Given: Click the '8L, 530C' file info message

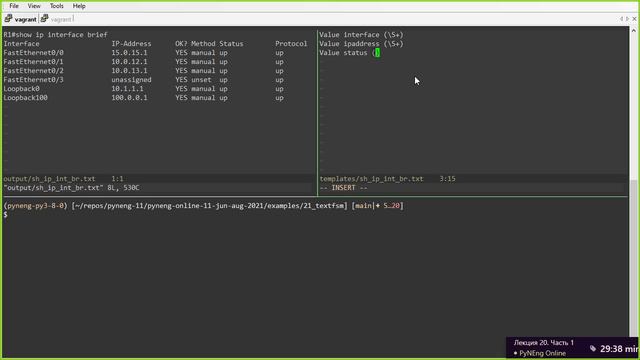Looking at the screenshot, I should 123,188.
